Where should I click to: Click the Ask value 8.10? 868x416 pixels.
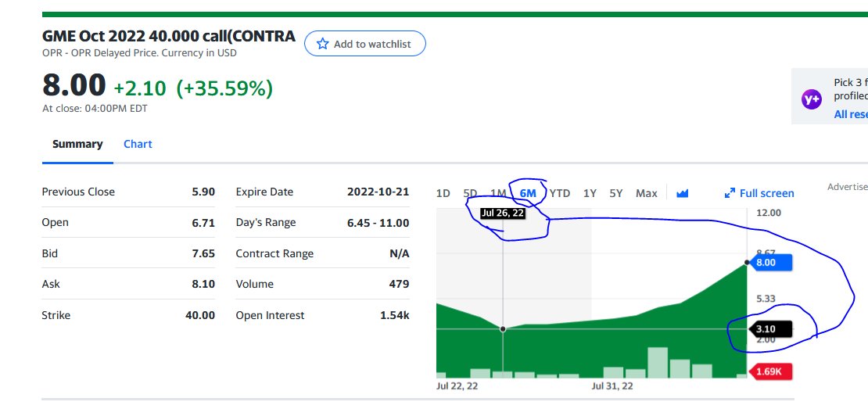tap(203, 284)
